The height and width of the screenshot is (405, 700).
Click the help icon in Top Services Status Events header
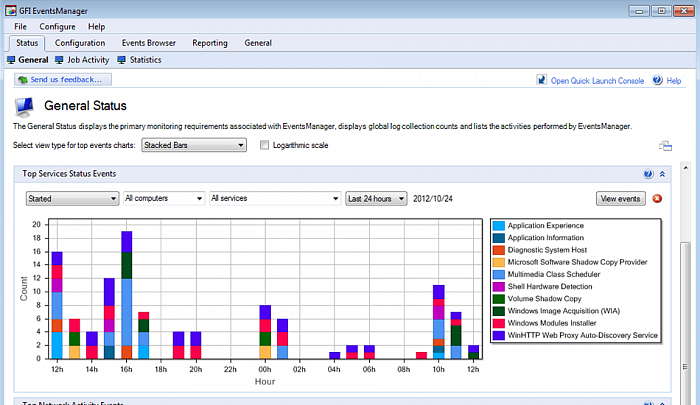coord(648,174)
